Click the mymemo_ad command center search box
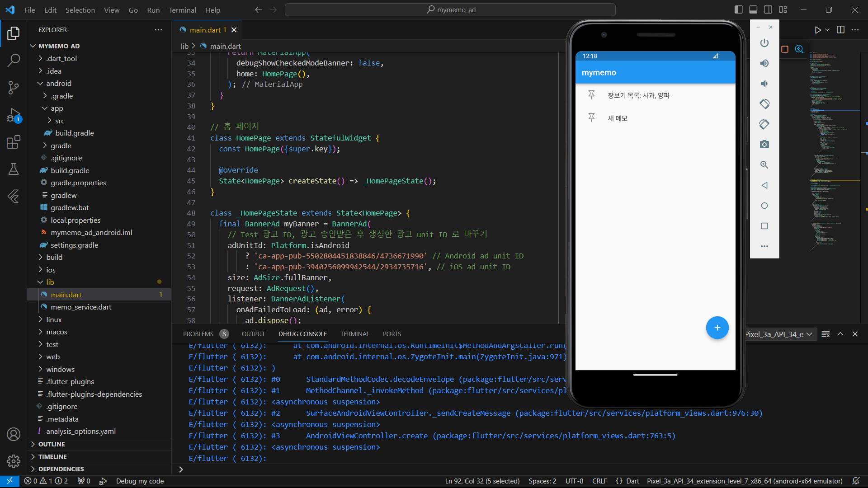 pos(450,9)
